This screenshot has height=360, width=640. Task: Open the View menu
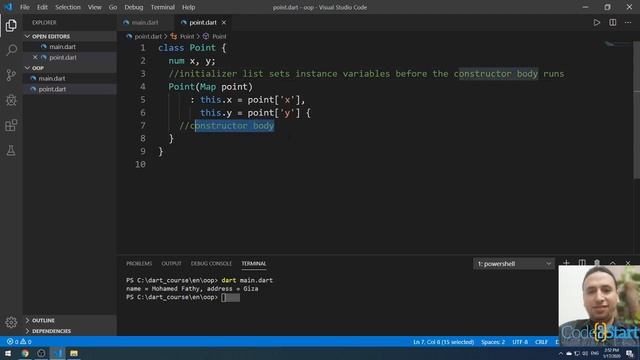[94, 7]
